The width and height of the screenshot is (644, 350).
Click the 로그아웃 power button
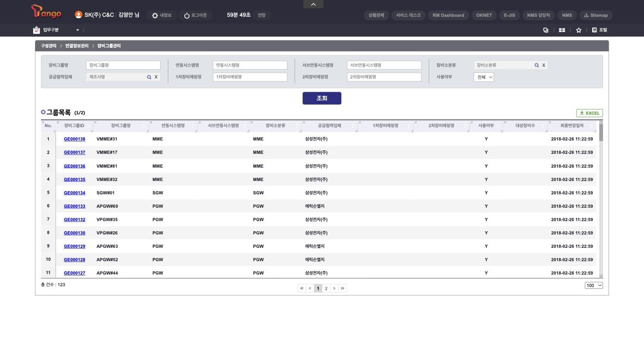pyautogui.click(x=195, y=16)
